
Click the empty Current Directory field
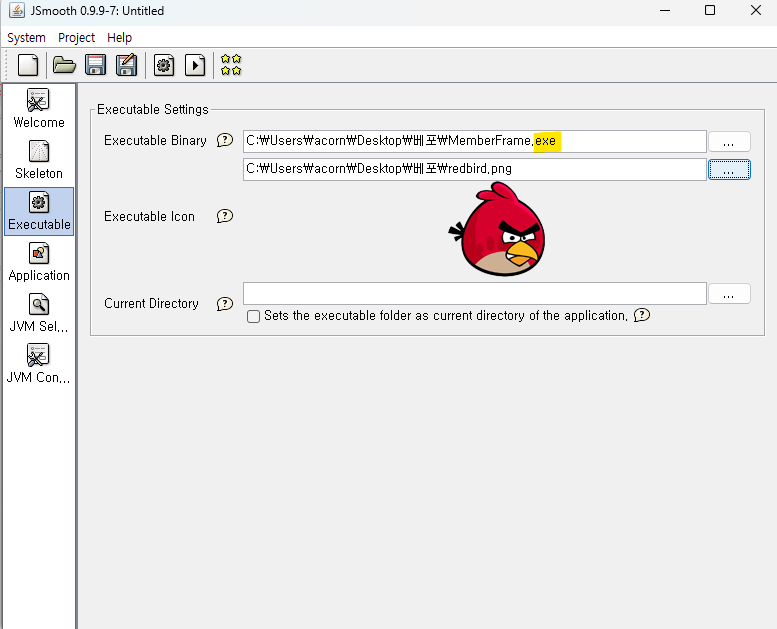475,293
